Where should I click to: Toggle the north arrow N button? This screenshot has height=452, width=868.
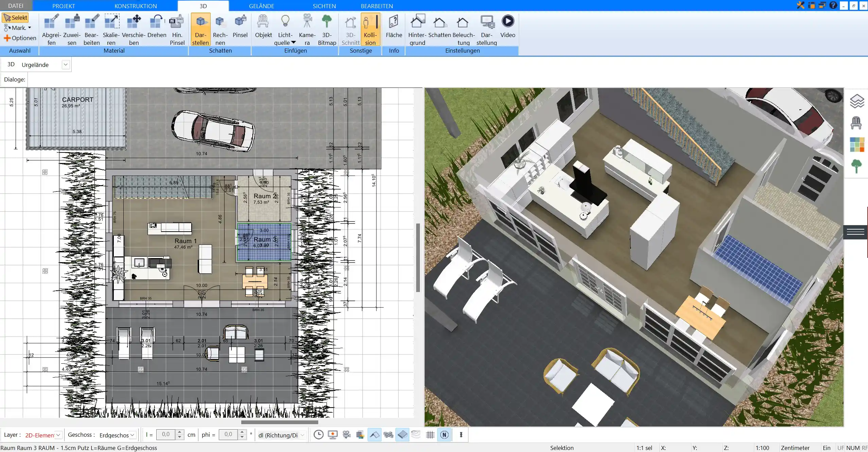pos(444,435)
